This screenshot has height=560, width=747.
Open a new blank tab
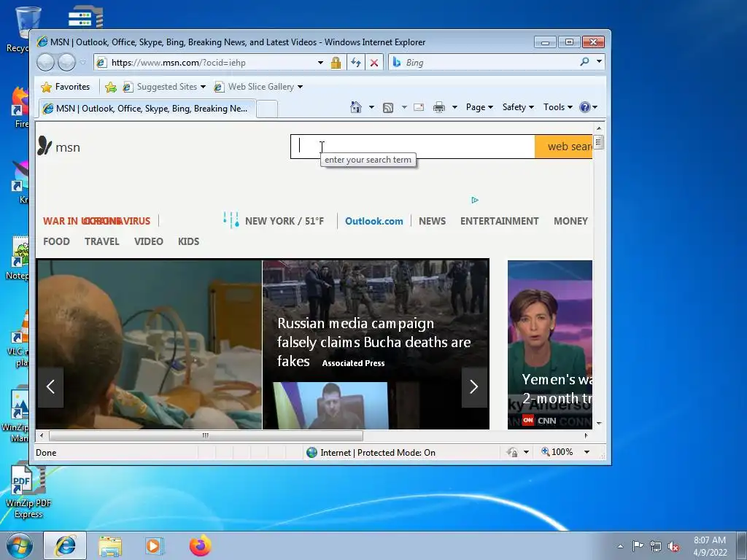tap(267, 109)
